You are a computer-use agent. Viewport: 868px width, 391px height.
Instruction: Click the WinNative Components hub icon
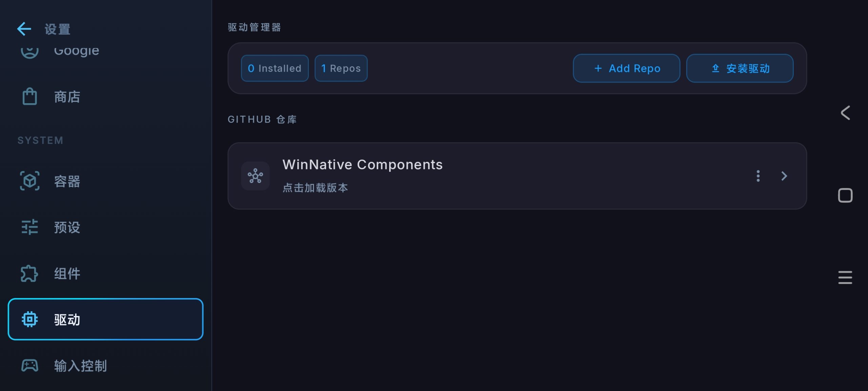tap(255, 176)
